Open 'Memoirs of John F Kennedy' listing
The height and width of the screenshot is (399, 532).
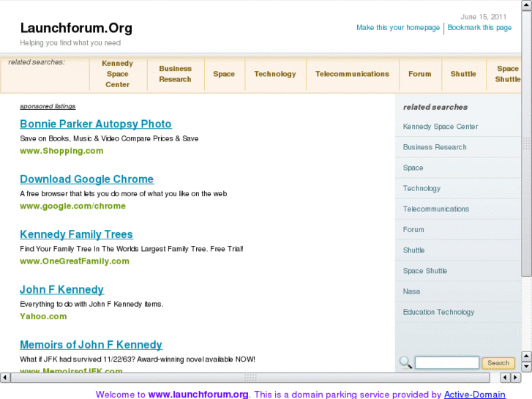91,345
